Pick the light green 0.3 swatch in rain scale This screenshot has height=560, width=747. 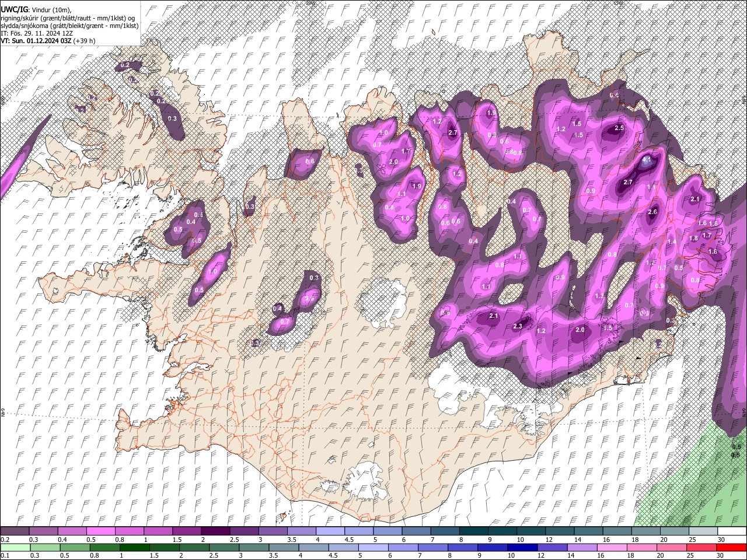point(44,547)
